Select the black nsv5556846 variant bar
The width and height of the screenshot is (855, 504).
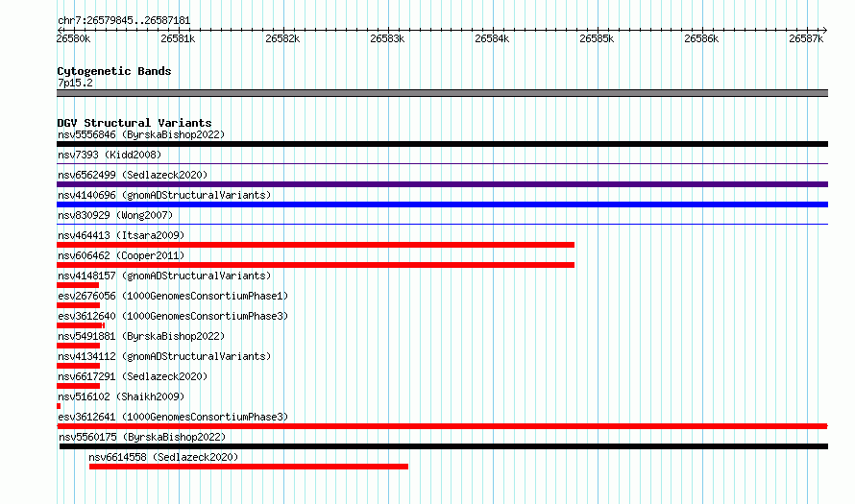click(442, 144)
